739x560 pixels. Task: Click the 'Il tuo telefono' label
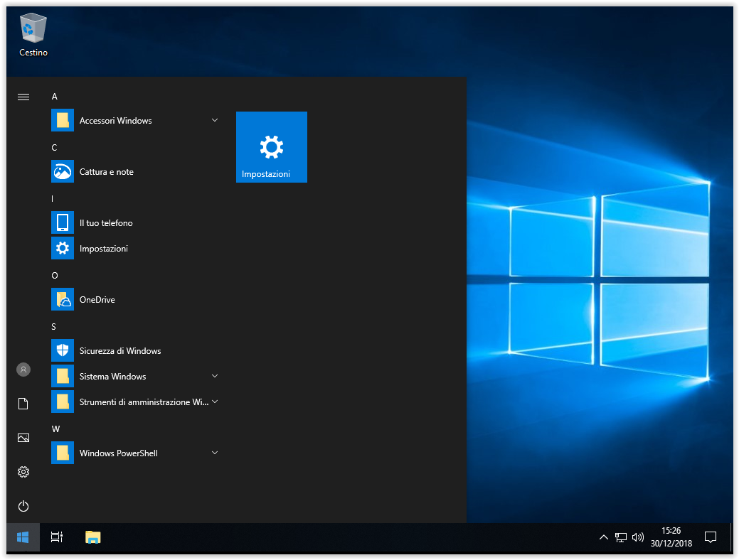(x=106, y=222)
